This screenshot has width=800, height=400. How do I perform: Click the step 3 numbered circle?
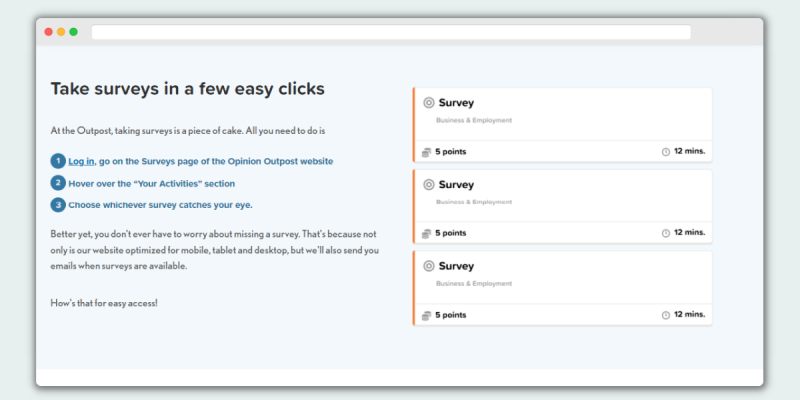pos(58,205)
